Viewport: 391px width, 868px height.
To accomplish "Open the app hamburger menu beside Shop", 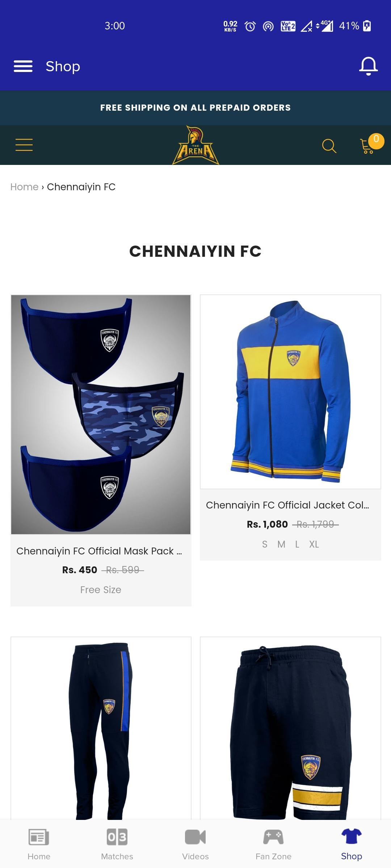I will (23, 66).
